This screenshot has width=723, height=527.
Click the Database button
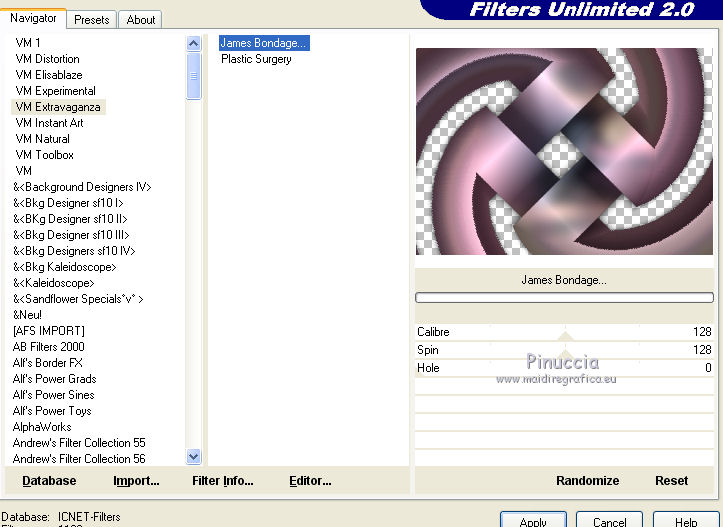click(49, 481)
